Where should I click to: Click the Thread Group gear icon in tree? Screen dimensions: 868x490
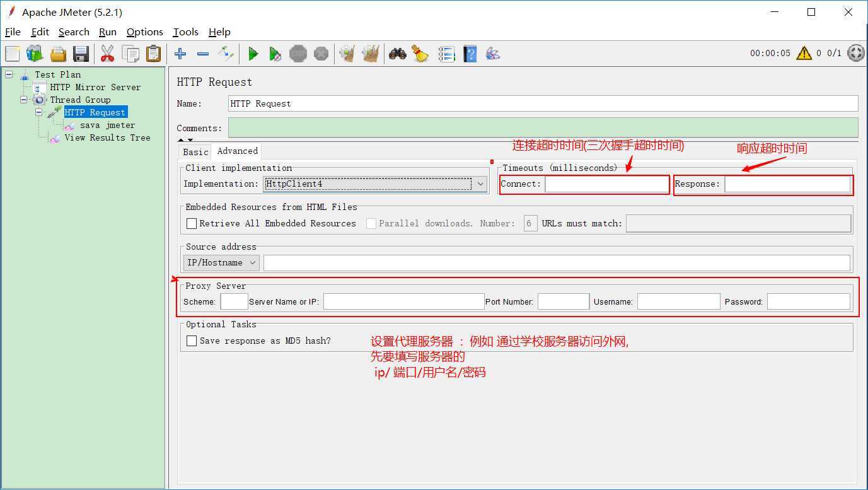coord(40,100)
